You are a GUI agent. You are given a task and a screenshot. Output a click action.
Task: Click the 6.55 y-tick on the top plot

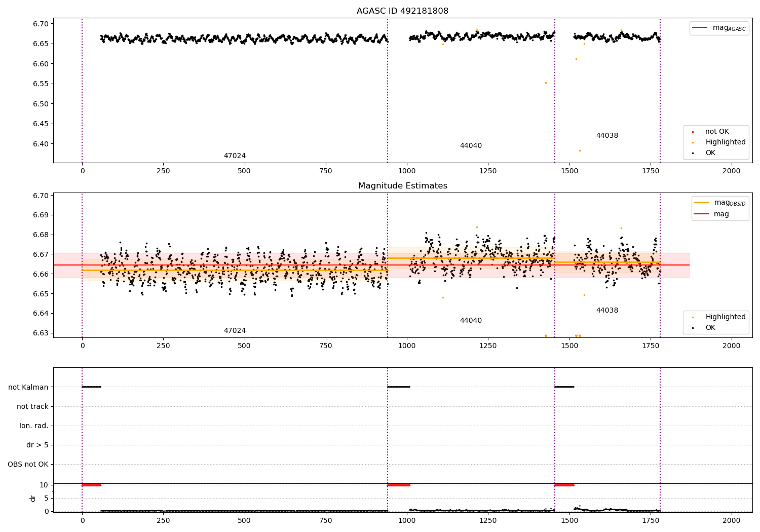(41, 84)
